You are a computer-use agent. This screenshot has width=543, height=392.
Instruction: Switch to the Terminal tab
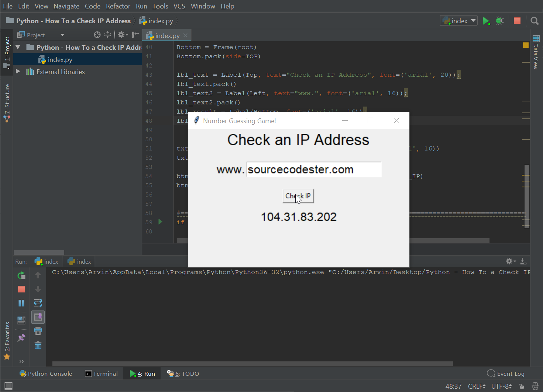[x=101, y=373]
